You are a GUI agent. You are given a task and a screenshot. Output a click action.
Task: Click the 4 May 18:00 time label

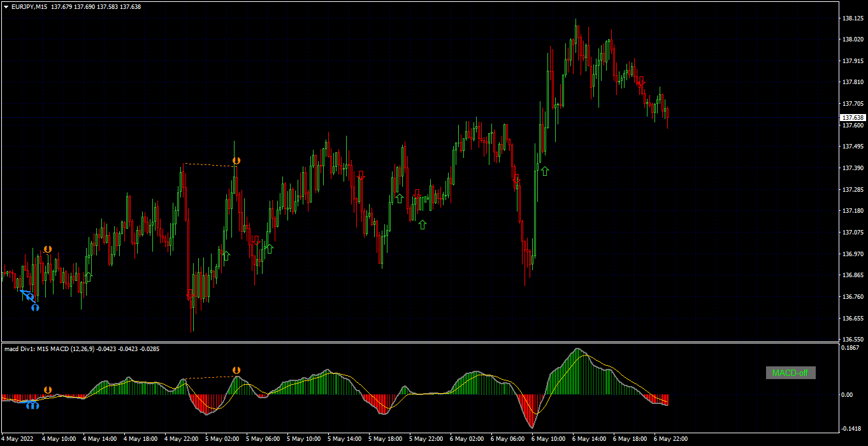pyautogui.click(x=140, y=439)
